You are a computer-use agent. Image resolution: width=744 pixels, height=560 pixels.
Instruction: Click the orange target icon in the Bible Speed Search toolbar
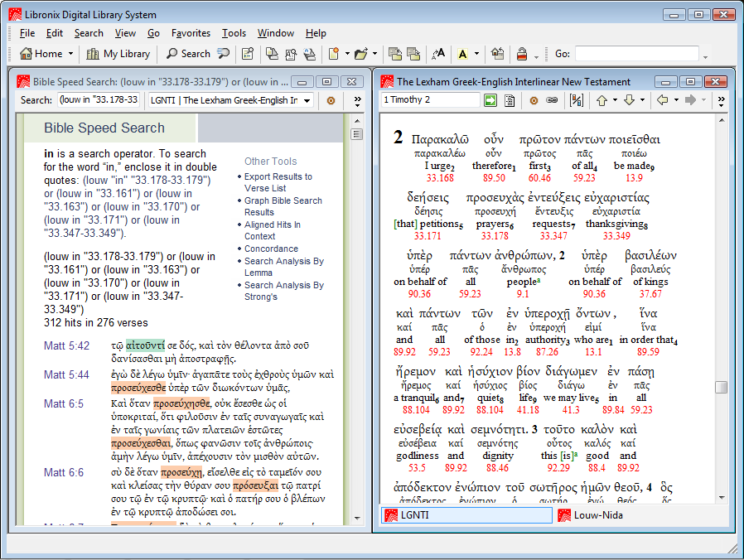pyautogui.click(x=331, y=100)
